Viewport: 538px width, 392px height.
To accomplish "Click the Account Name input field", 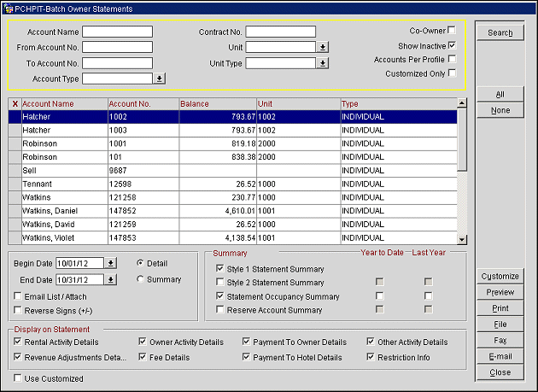I will tap(117, 32).
